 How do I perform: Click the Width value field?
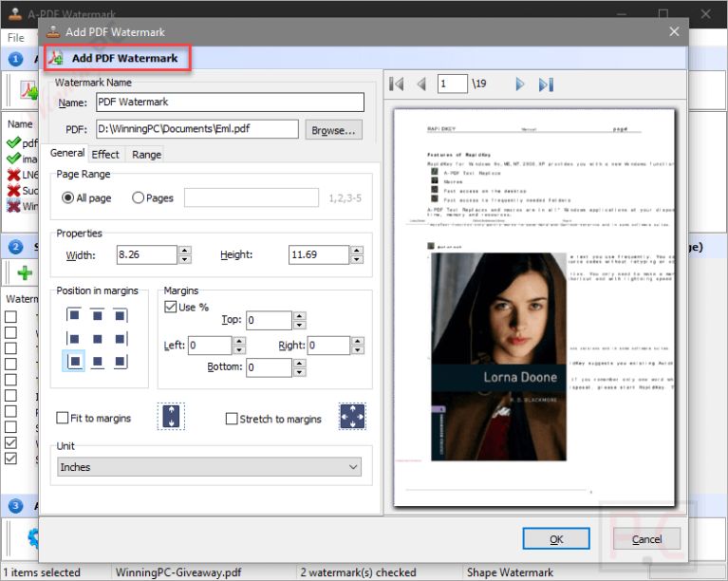(x=147, y=254)
